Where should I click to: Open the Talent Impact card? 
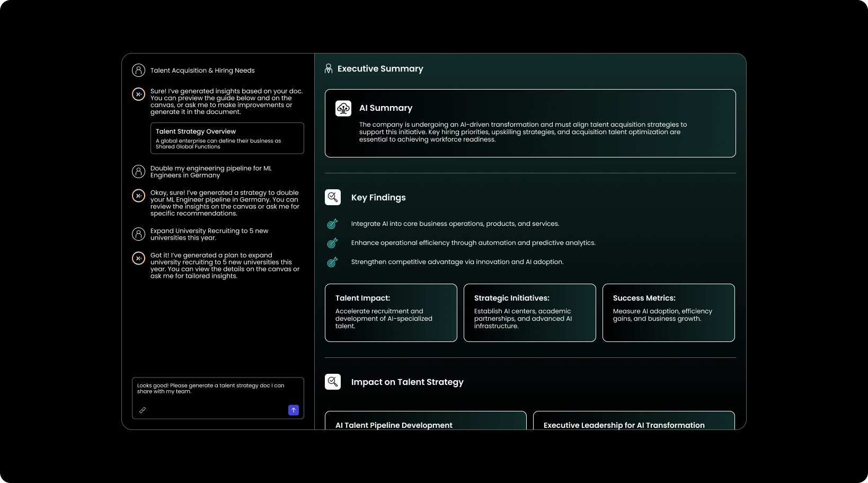[x=391, y=313]
